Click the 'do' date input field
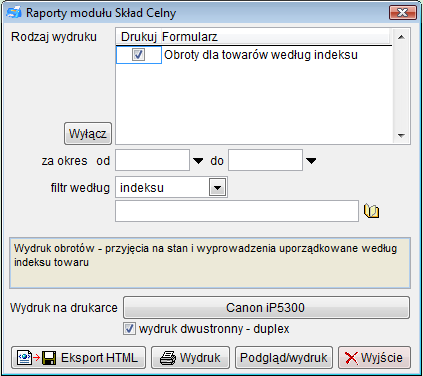This screenshot has height=376, width=423. [x=266, y=160]
